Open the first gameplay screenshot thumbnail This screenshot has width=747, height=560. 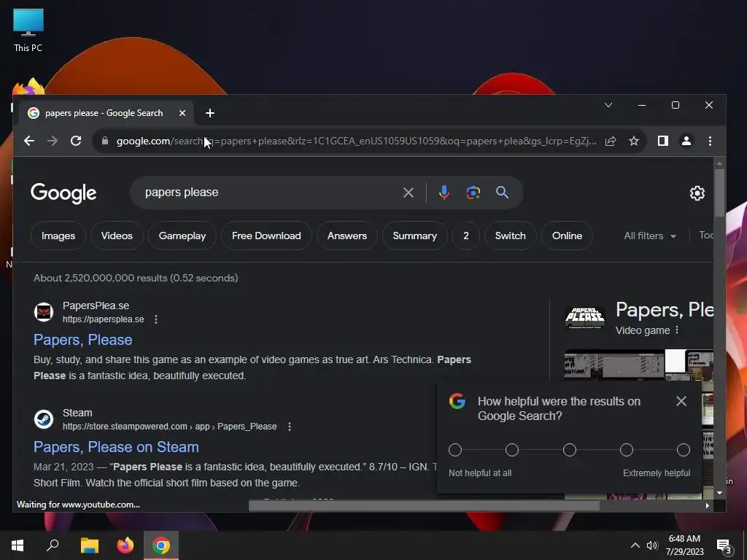[614, 365]
